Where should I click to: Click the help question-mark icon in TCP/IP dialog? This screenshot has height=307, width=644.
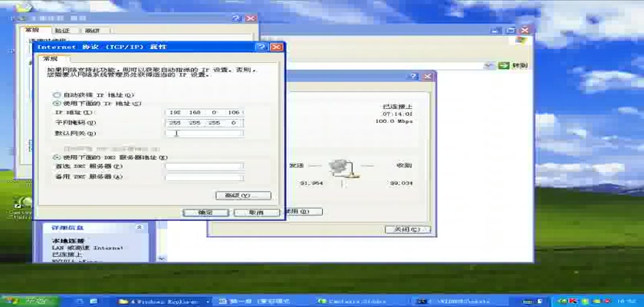click(262, 47)
